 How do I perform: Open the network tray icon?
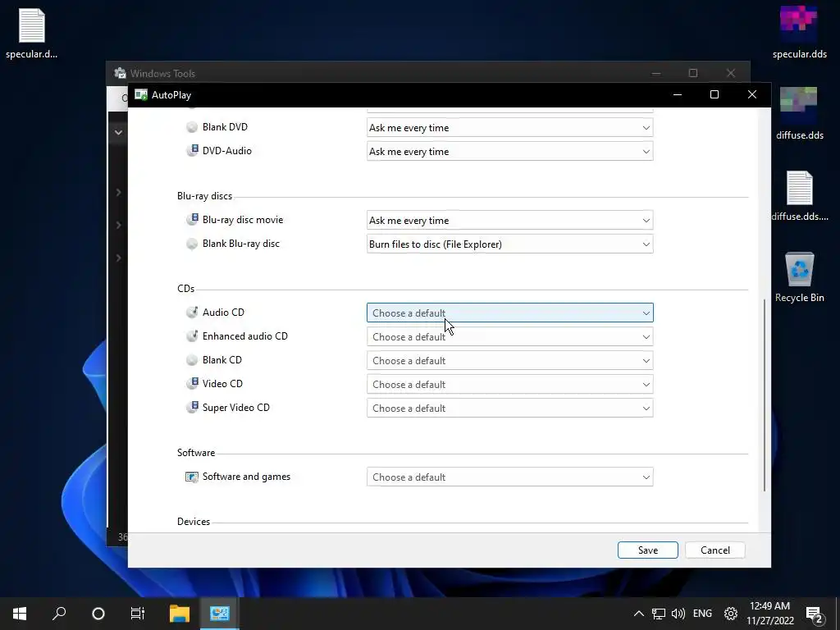coord(659,614)
